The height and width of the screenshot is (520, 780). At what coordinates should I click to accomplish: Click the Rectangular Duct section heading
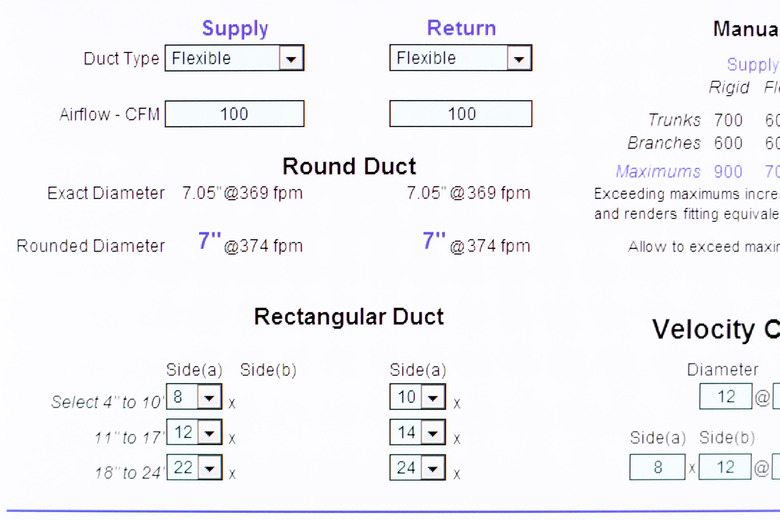349,317
